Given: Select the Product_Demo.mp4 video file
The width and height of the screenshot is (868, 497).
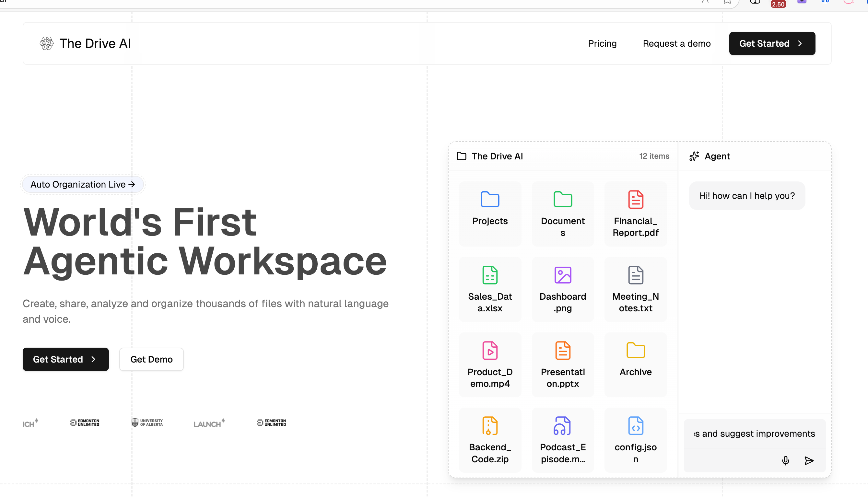Looking at the screenshot, I should [x=490, y=351].
